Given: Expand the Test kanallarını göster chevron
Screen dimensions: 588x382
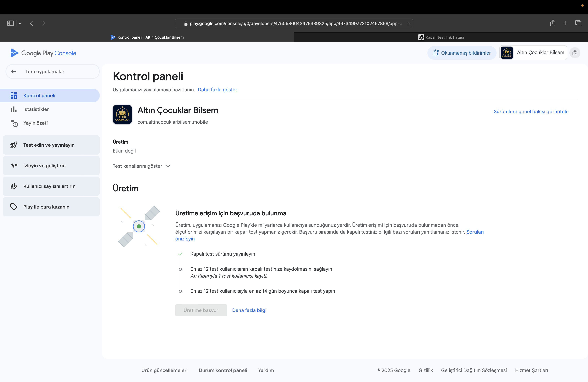Looking at the screenshot, I should pos(168,166).
